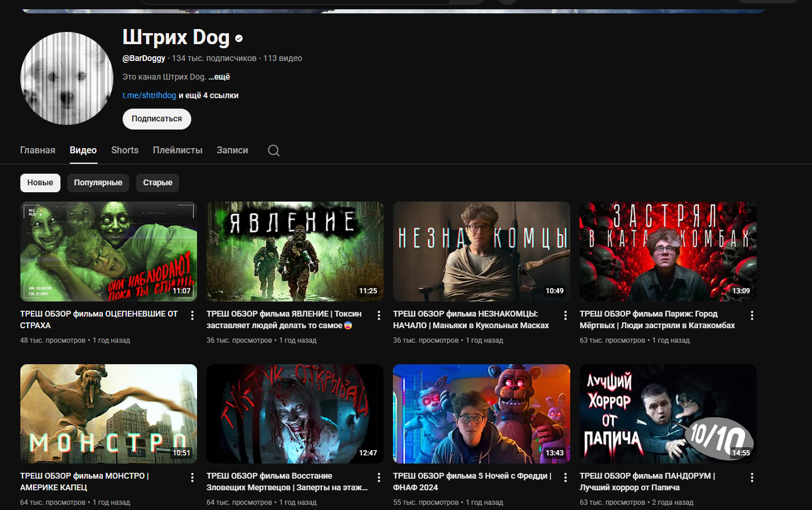Viewport: 812px width, 510px height.
Task: Play the НЕЗНАКОМЦЫ video thumbnail
Action: point(482,252)
